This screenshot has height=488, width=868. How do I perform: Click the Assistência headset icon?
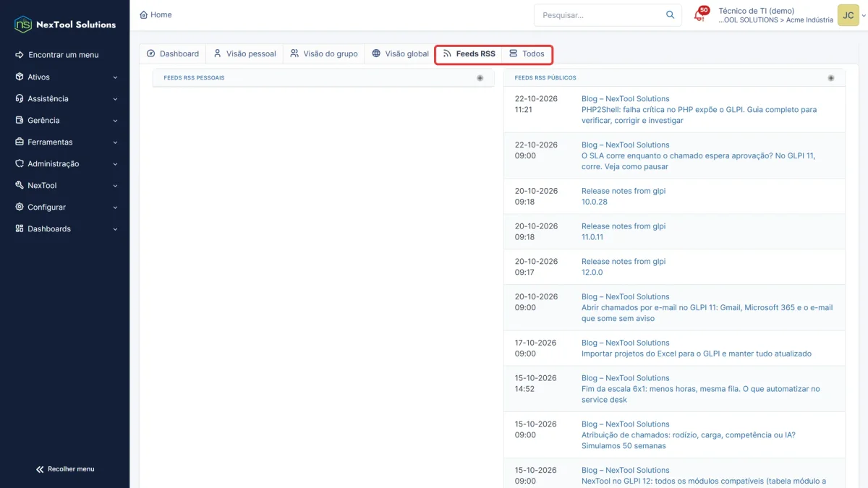(x=20, y=98)
